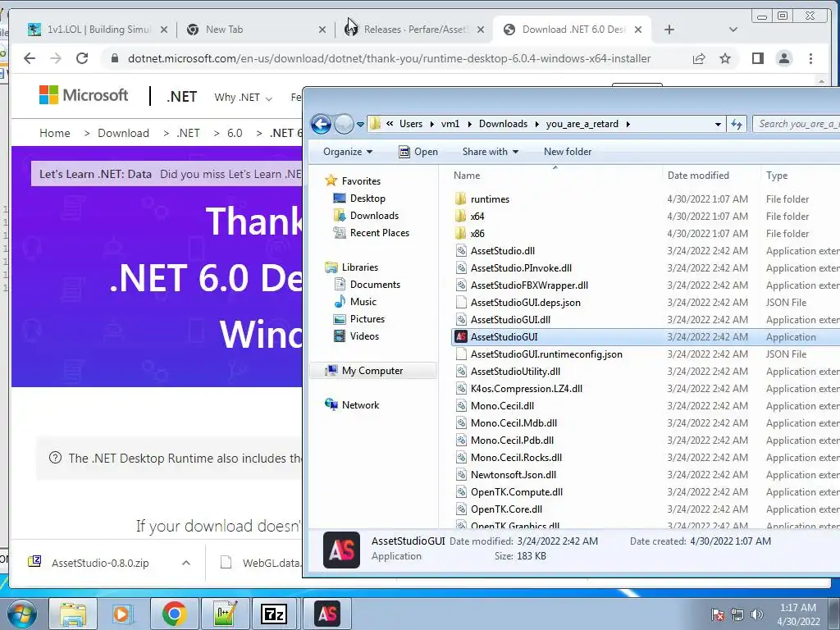840x630 pixels.
Task: Click vm1 in Explorer address breadcrumb
Action: click(x=450, y=124)
